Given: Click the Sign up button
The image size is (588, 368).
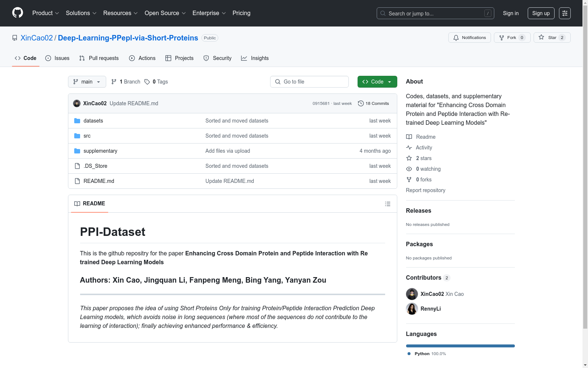Looking at the screenshot, I should point(541,13).
